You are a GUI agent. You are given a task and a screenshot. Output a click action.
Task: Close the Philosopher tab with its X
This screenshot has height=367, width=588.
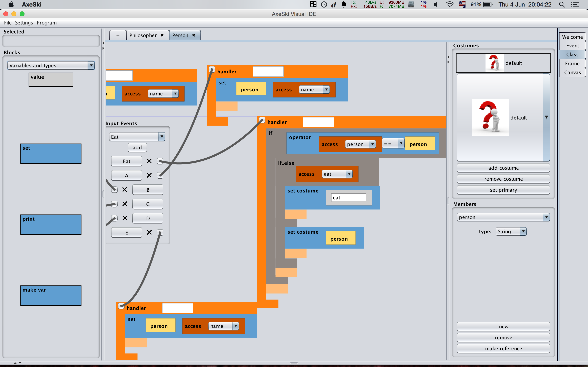click(162, 35)
